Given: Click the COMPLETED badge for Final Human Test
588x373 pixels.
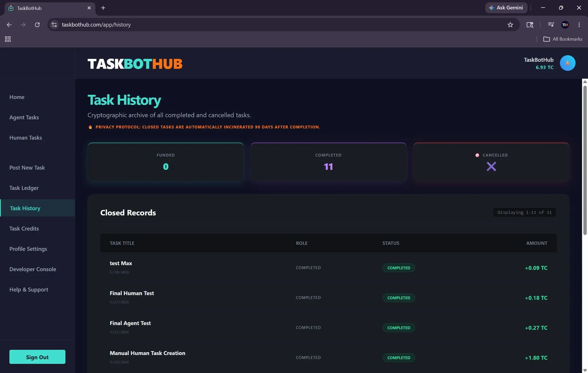Looking at the screenshot, I should [x=399, y=298].
